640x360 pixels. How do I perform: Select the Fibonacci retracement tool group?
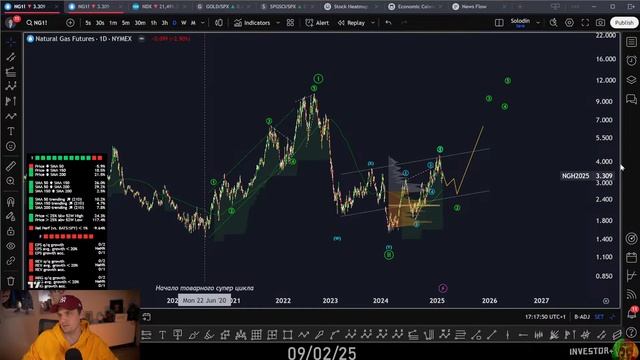click(11, 72)
